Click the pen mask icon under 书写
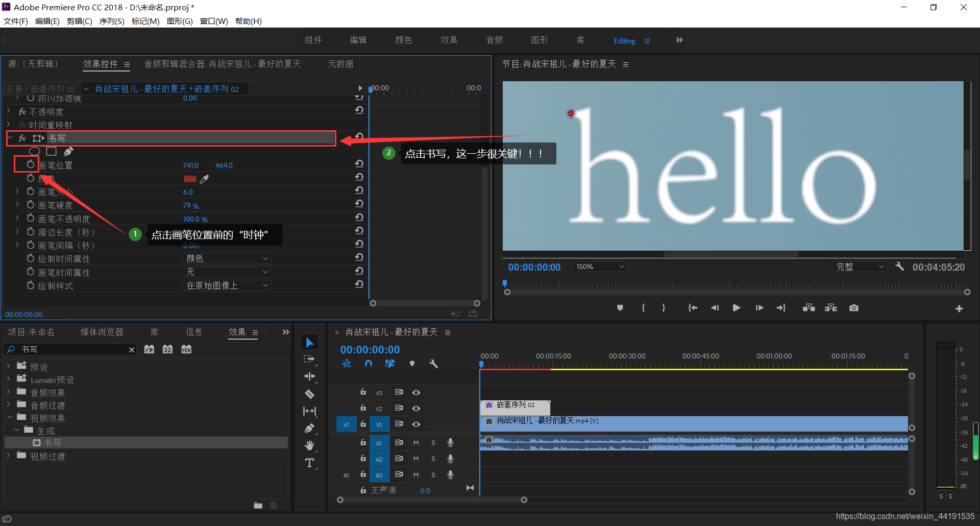 point(68,151)
